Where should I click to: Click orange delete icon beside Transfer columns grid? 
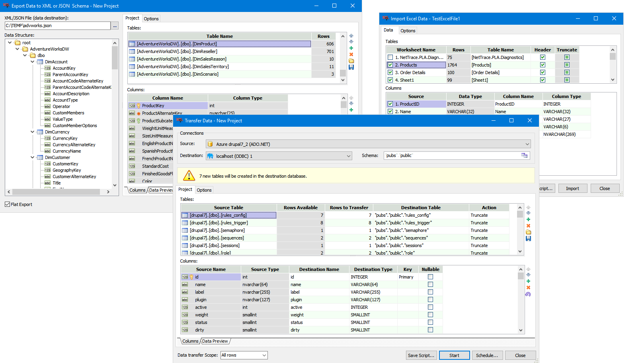pos(528,288)
